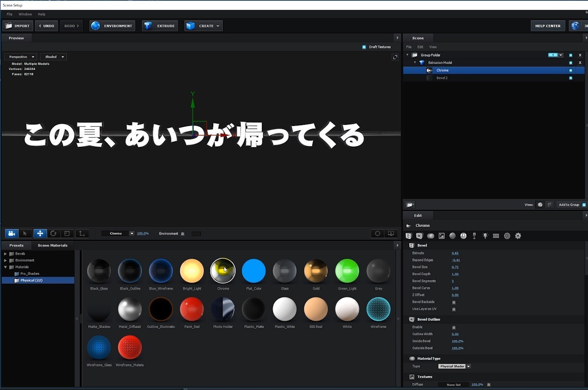The image size is (588, 390).
Task: Collapse the Extrusion Model tree item
Action: (x=415, y=62)
